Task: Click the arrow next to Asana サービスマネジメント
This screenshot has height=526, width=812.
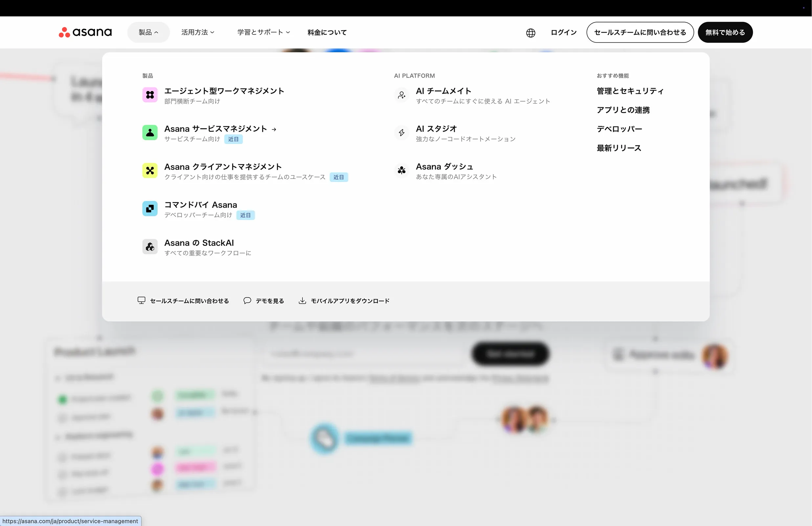Action: click(x=274, y=130)
